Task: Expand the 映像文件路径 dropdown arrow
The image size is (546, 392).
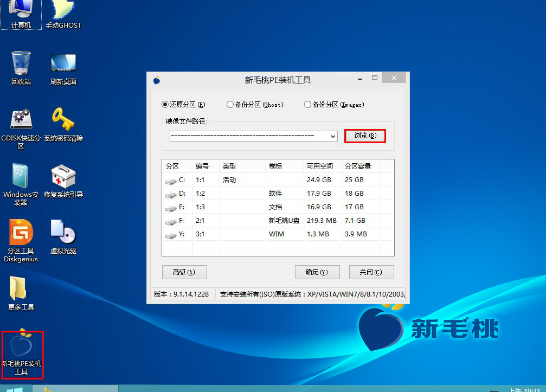Action: point(333,136)
